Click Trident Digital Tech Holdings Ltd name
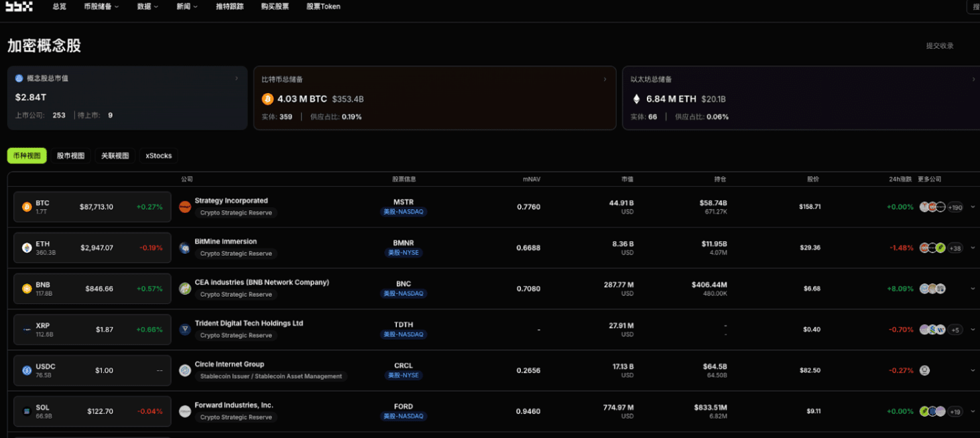The image size is (980, 438). point(249,323)
